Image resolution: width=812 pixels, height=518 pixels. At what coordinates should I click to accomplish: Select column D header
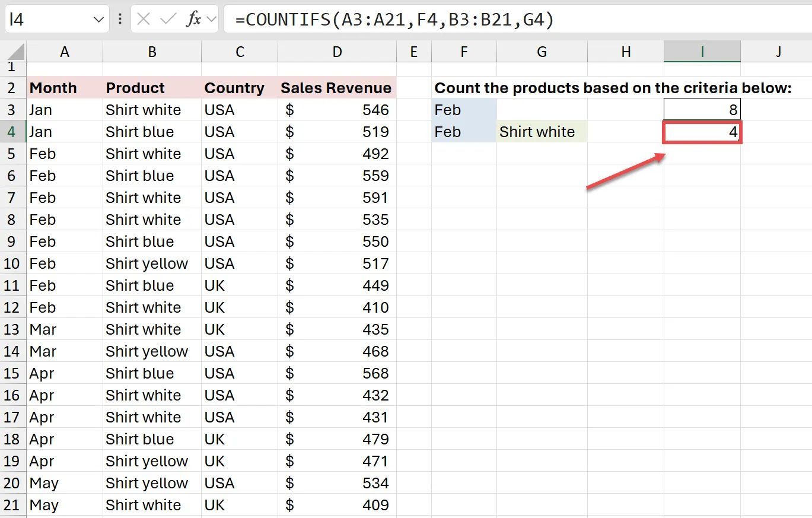(x=337, y=52)
